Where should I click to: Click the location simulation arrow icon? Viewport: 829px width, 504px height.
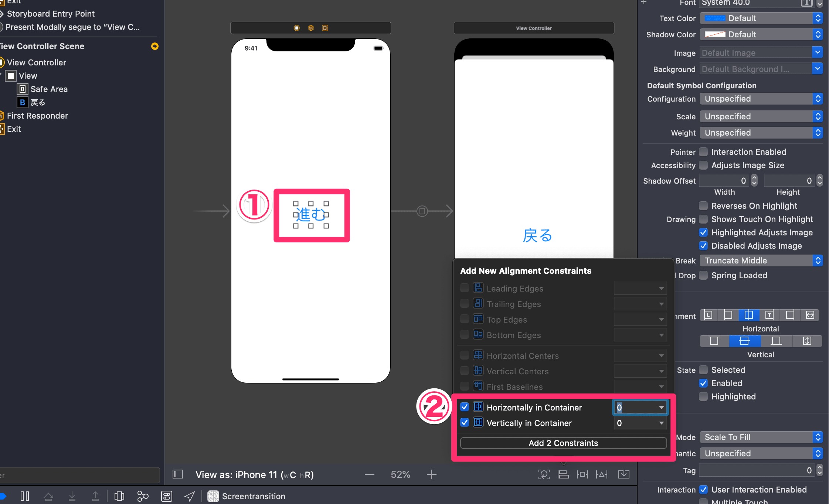pos(190,496)
